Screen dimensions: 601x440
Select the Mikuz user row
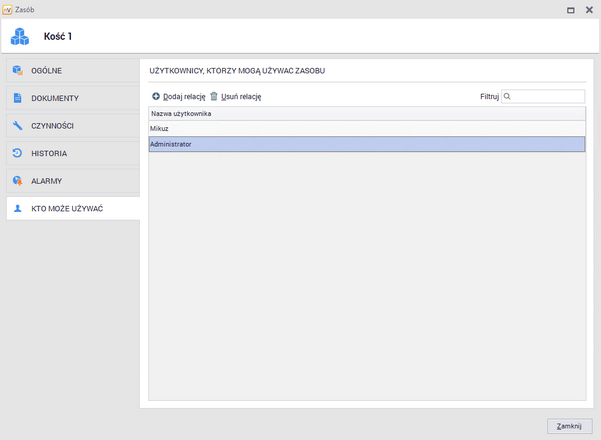click(366, 129)
